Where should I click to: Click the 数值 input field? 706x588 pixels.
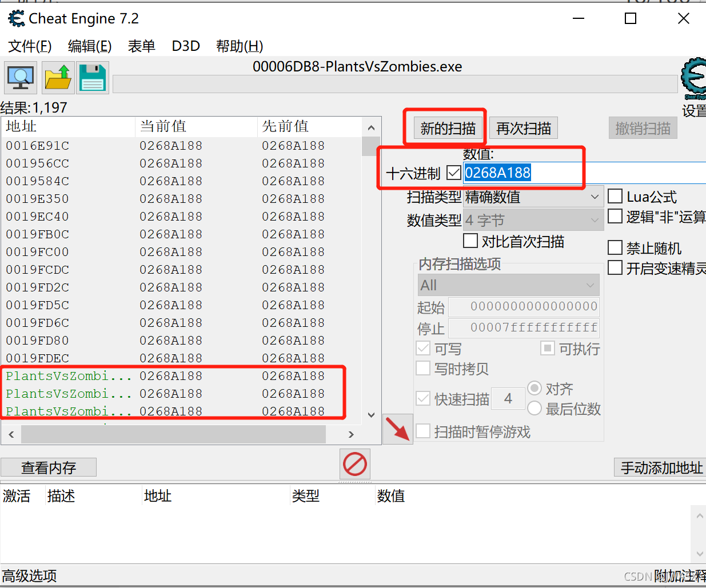click(584, 173)
